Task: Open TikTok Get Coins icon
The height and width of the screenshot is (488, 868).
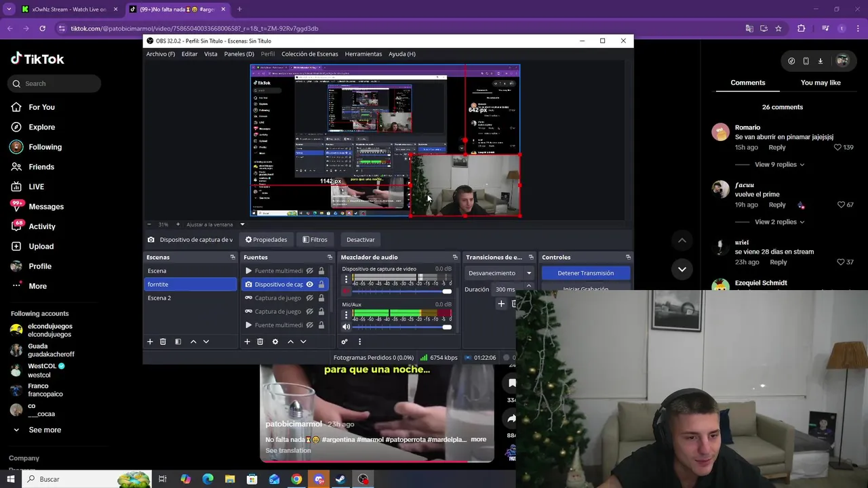Action: point(791,61)
